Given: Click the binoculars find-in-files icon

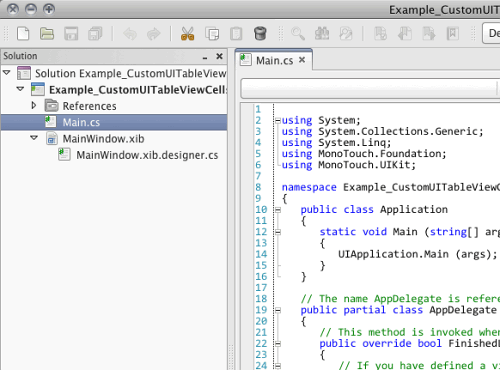Looking at the screenshot, I should [322, 34].
